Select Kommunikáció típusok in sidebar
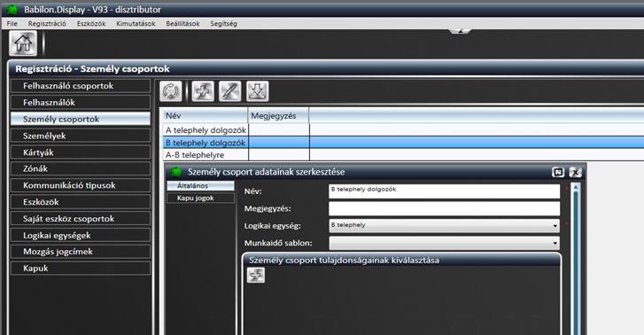Screen dimensions: 644x335 81,185
